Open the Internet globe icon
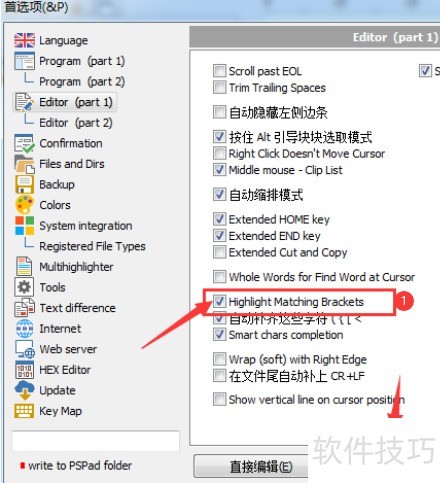The height and width of the screenshot is (483, 440). (x=24, y=328)
